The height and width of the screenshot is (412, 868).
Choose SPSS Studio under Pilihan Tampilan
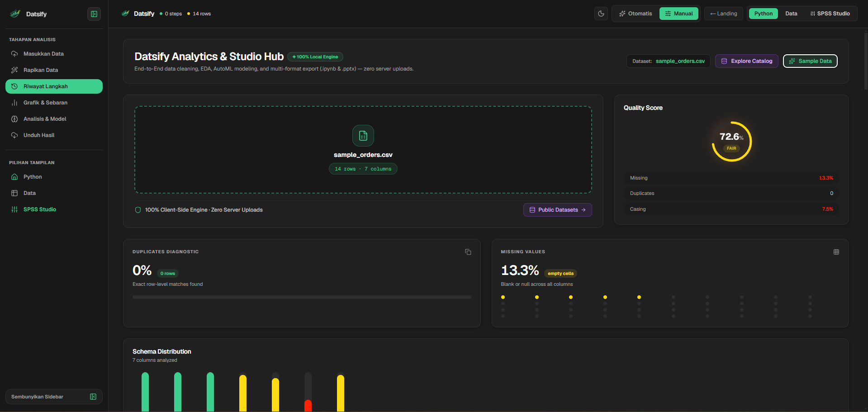click(54, 209)
